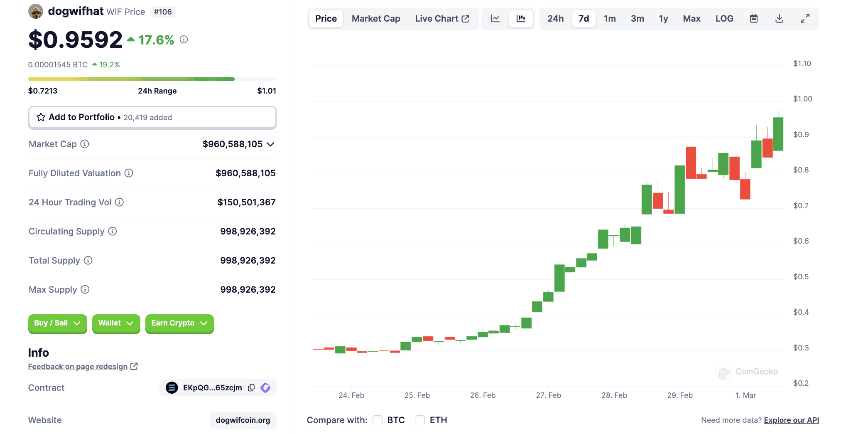Click the 27. Feb date axis label

(548, 395)
